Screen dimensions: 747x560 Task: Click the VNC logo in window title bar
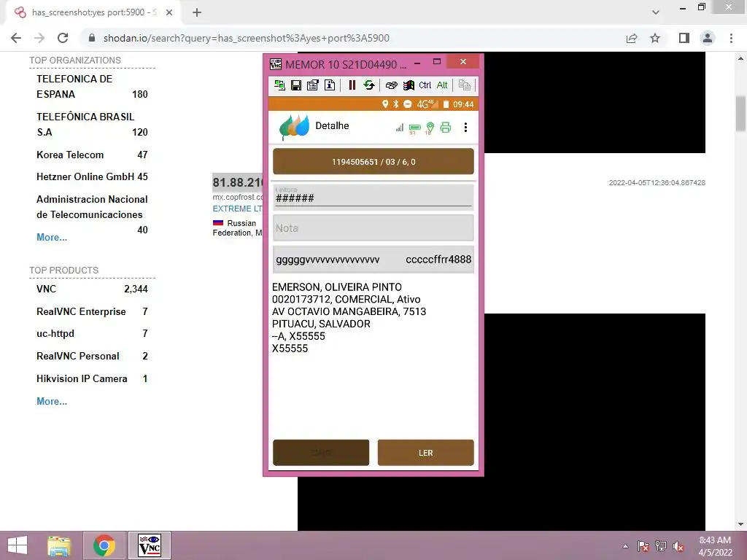(275, 64)
